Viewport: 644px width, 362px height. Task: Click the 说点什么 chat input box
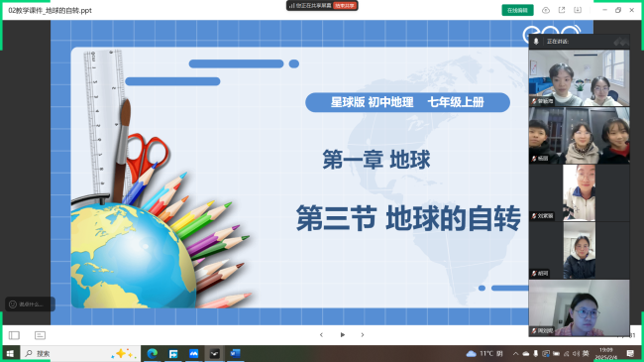click(x=30, y=304)
